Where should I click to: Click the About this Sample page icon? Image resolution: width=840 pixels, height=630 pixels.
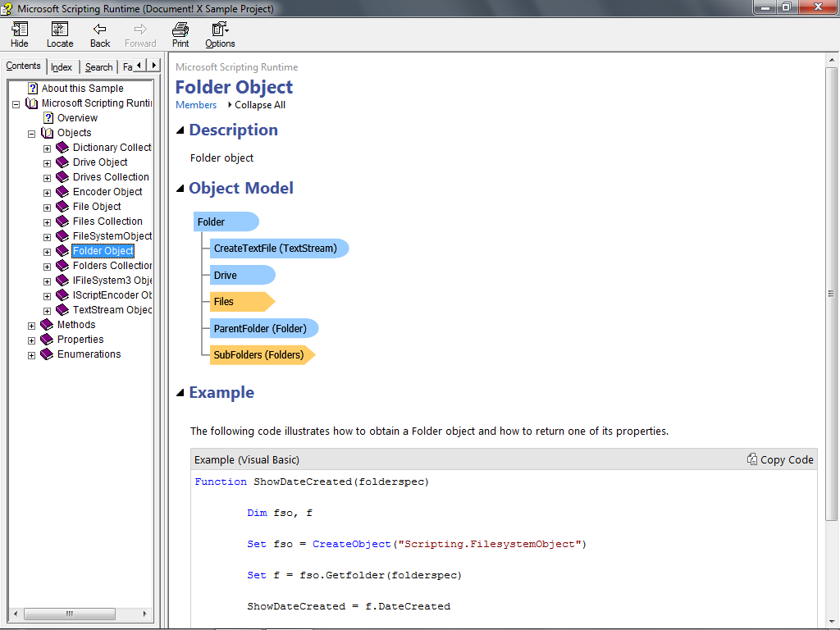(33, 89)
